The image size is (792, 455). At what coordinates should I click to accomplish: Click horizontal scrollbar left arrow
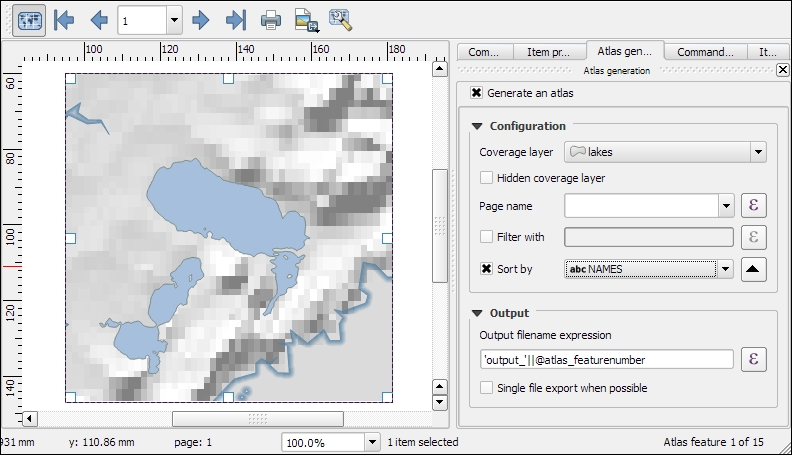29,419
